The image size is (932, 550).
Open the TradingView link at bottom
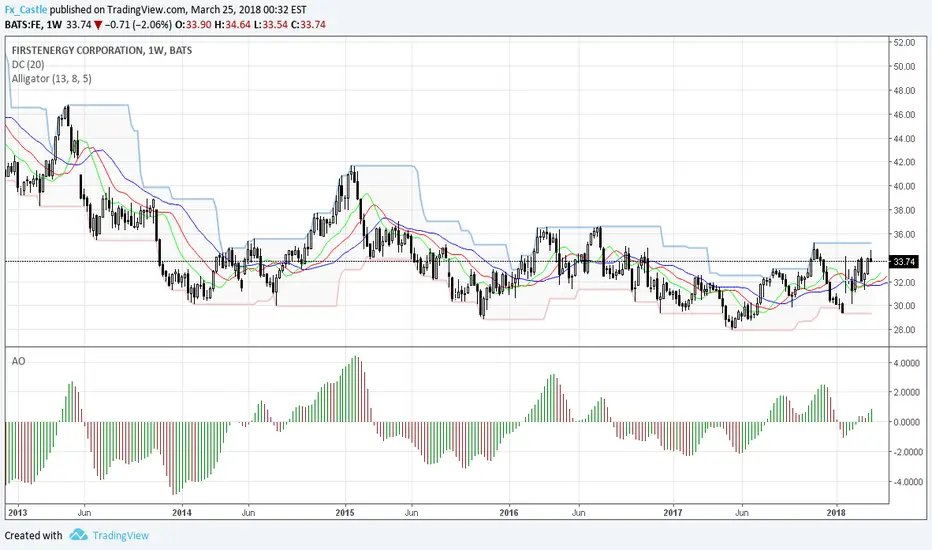click(x=120, y=535)
